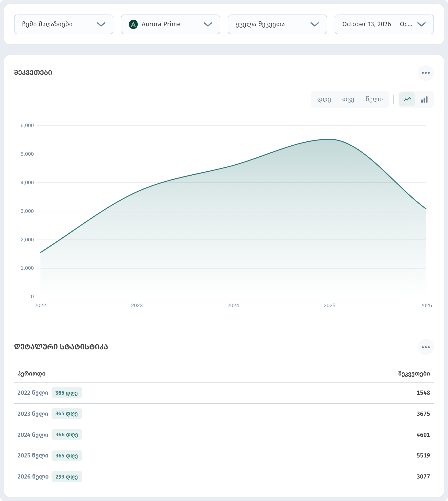448x501 pixels.
Task: Open the დეტალური სტატისტიკა options menu
Action: (x=426, y=347)
